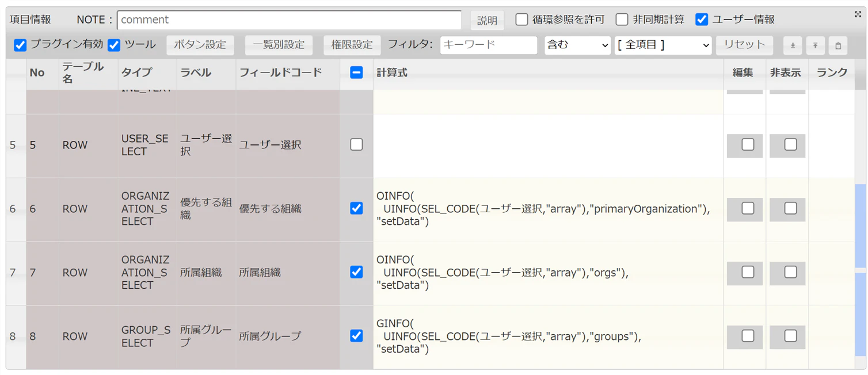
Task: Tick the 編集 checkbox for 優先する組織
Action: (x=748, y=208)
